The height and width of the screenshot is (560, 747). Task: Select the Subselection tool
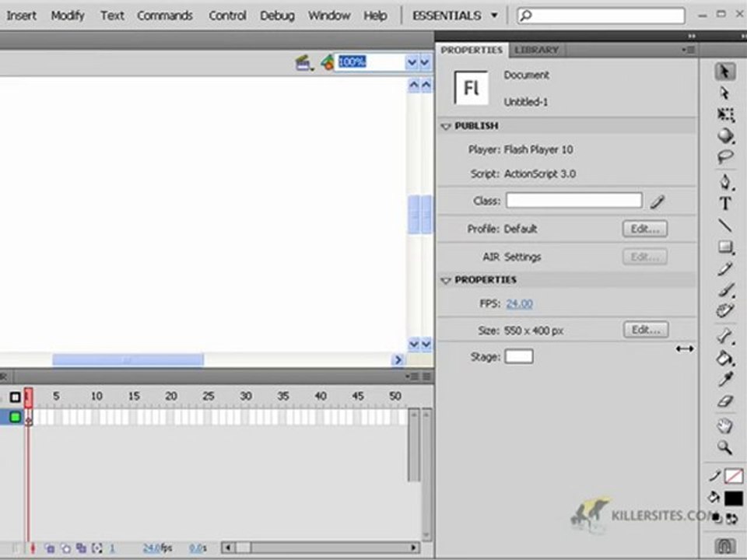[x=724, y=93]
